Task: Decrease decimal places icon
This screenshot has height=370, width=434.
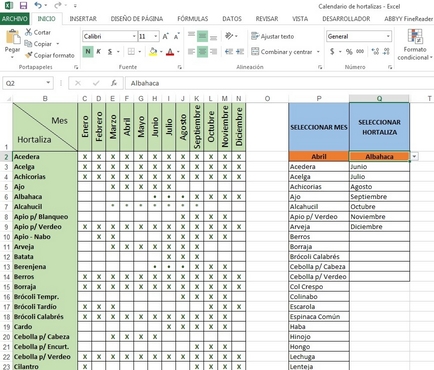Action: (x=386, y=52)
